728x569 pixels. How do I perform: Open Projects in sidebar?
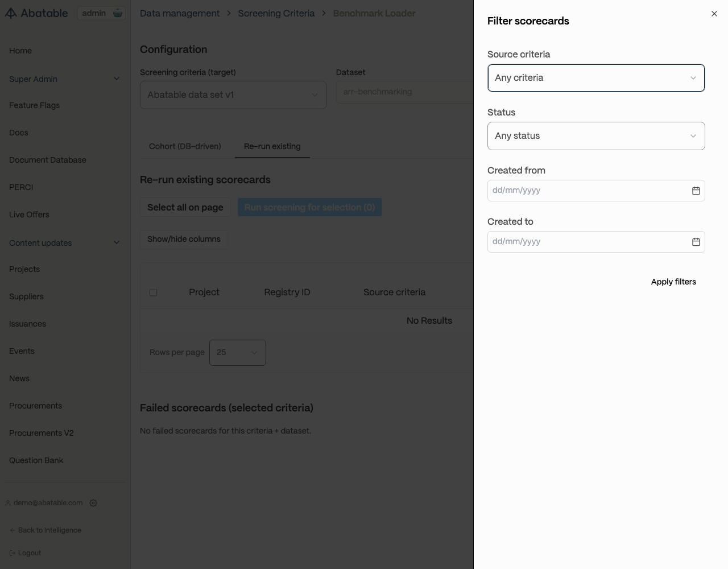(x=24, y=269)
